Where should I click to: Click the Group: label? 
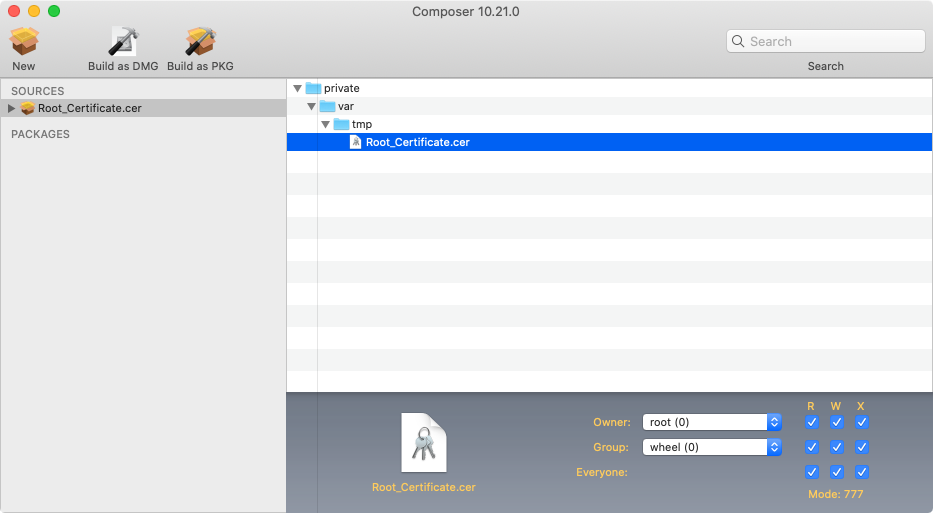611,447
